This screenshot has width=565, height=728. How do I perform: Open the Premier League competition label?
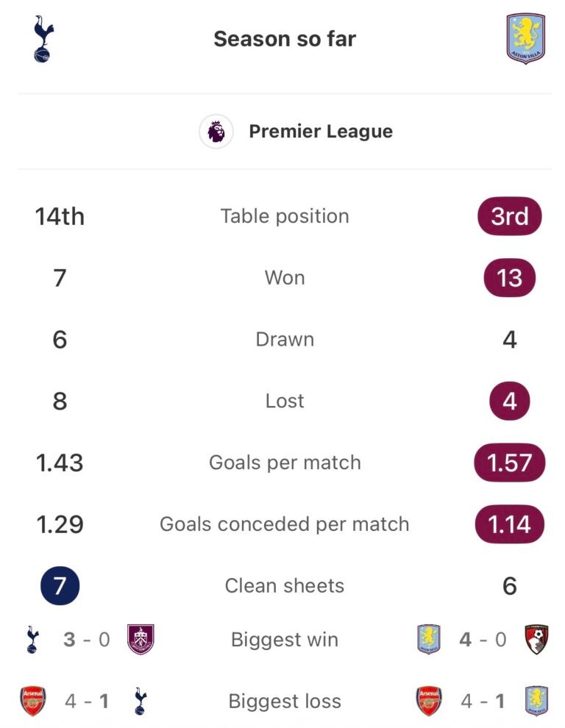(321, 132)
